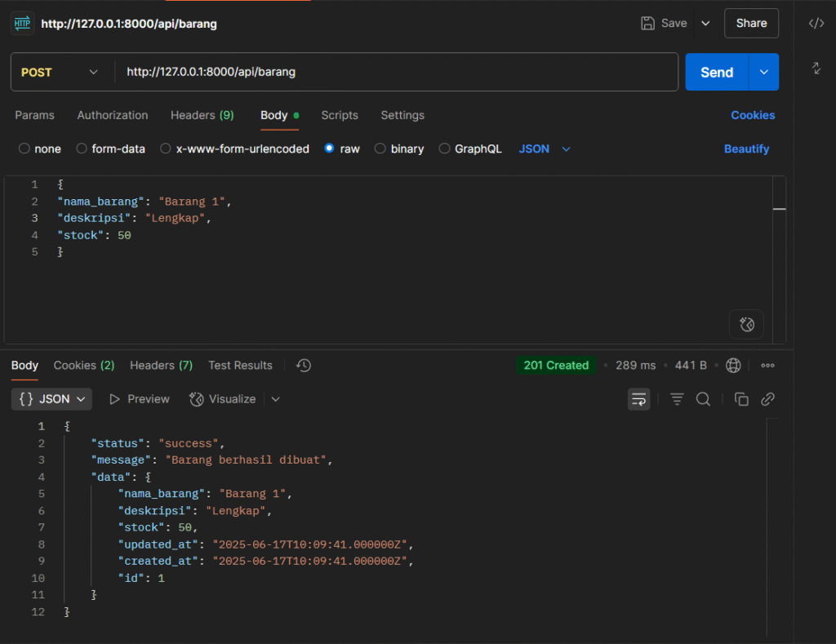The height and width of the screenshot is (644, 836).
Task: Open the Test Results tab
Action: point(240,366)
